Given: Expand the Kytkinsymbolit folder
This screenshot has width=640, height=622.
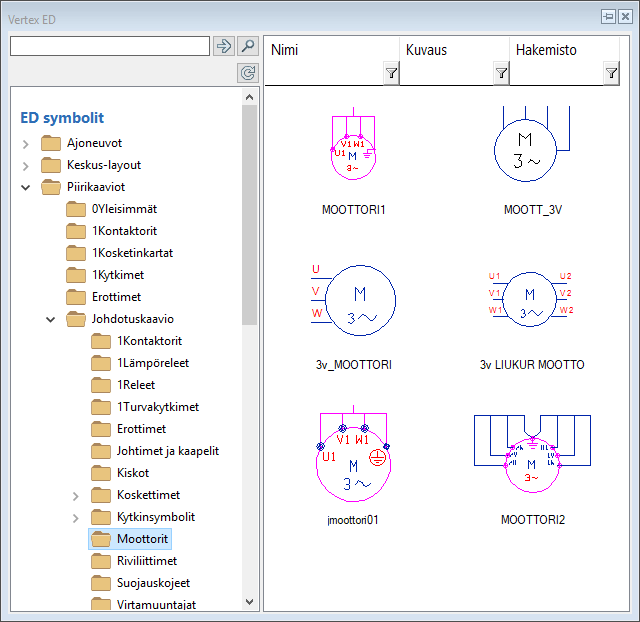Looking at the screenshot, I should [x=76, y=517].
